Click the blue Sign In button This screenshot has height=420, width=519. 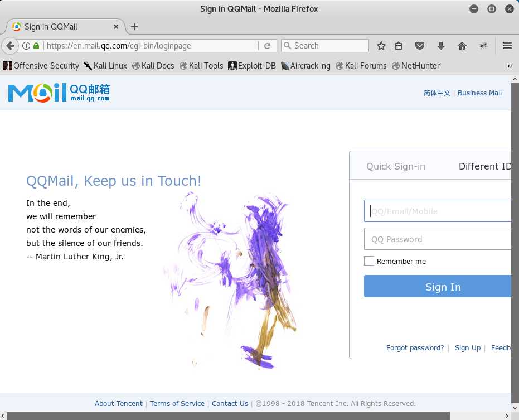438,286
